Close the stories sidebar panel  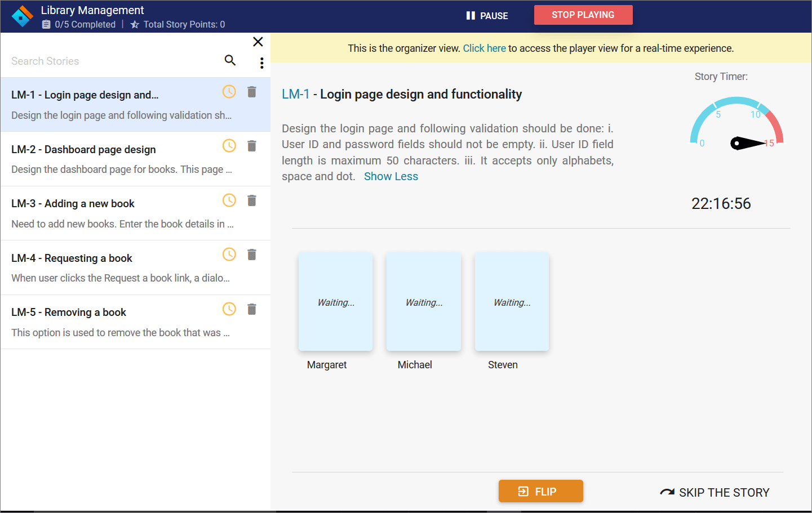pyautogui.click(x=258, y=41)
